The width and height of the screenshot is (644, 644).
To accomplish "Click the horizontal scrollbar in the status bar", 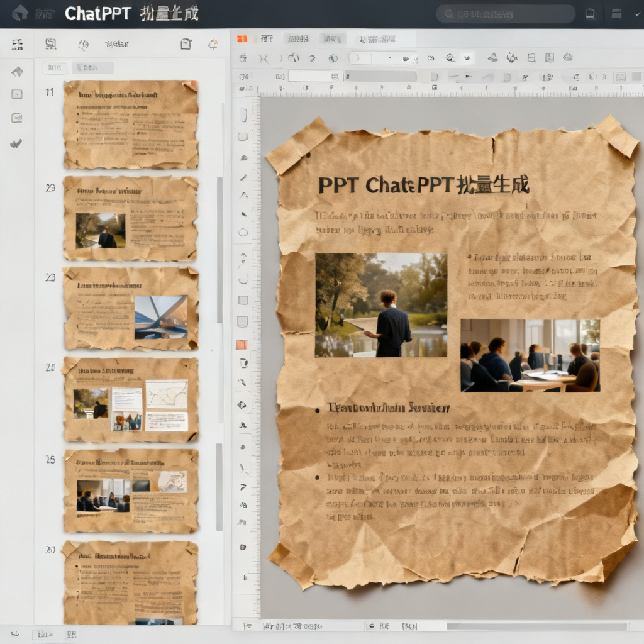I will point(537,626).
